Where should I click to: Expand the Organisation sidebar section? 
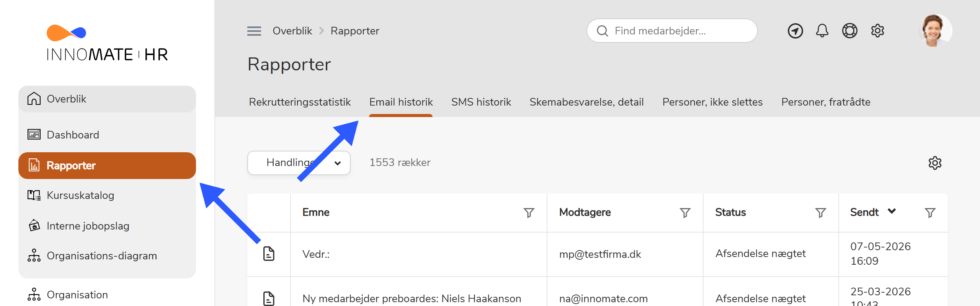(x=107, y=295)
